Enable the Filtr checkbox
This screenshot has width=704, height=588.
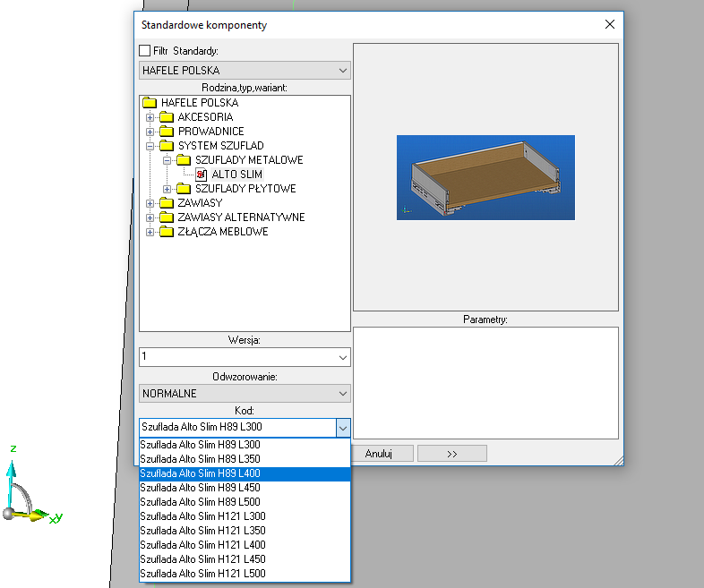coord(145,51)
